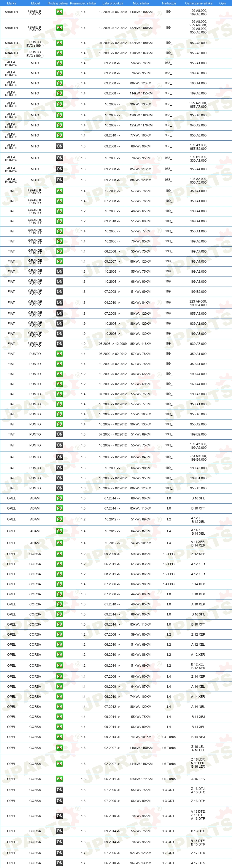Screen dimensions: 232x868
Task: Click production date 08.2010 ->
Action: coord(112,136)
